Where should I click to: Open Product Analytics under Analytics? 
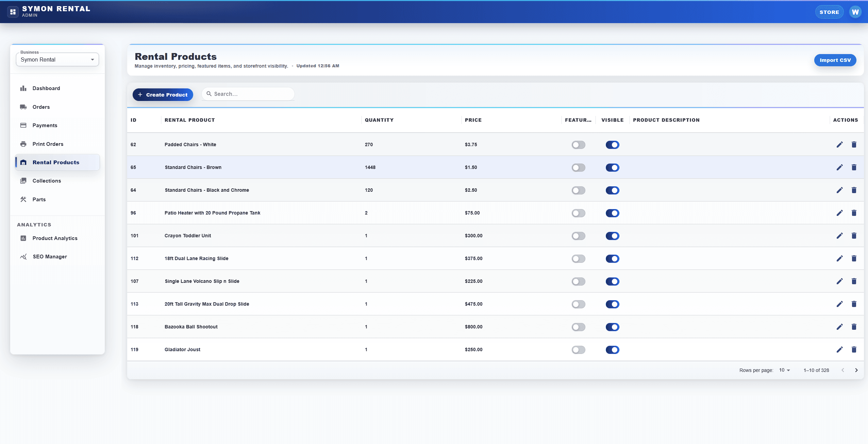(55, 238)
